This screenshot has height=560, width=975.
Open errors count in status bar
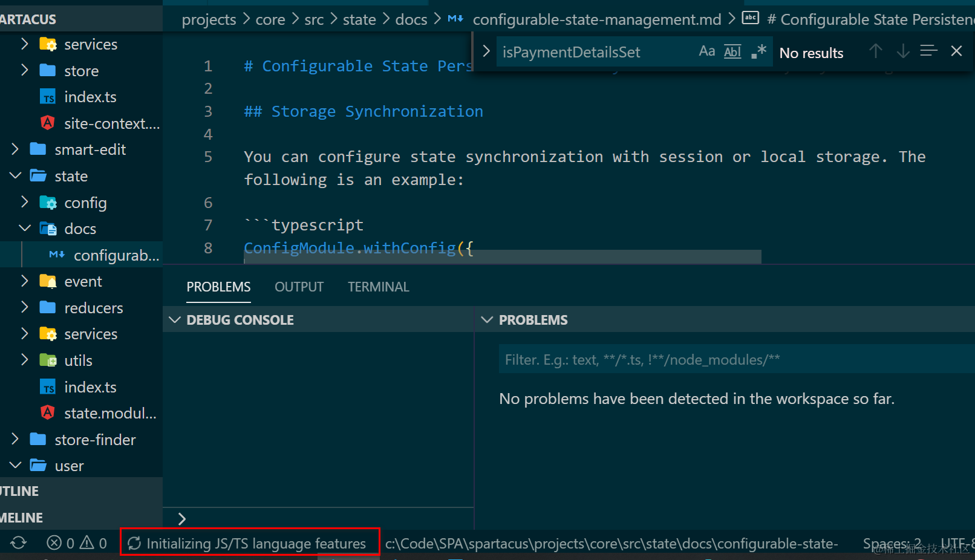(x=60, y=543)
